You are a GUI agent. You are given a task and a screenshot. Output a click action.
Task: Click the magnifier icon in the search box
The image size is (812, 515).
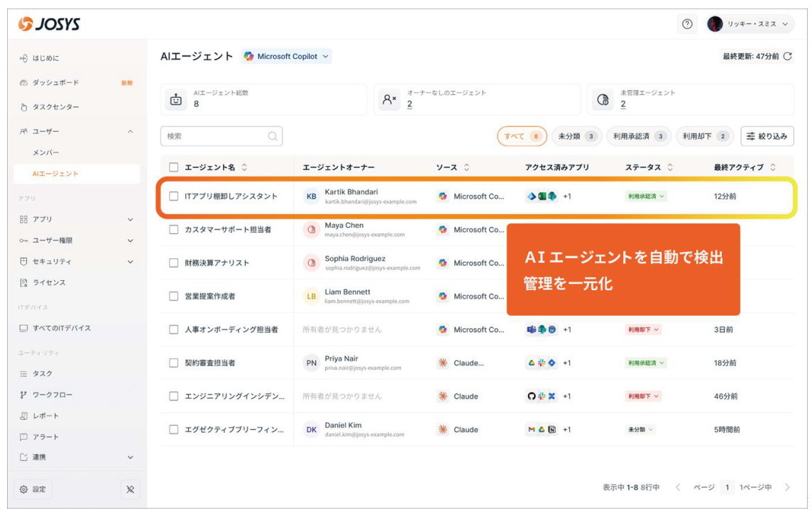tap(273, 136)
